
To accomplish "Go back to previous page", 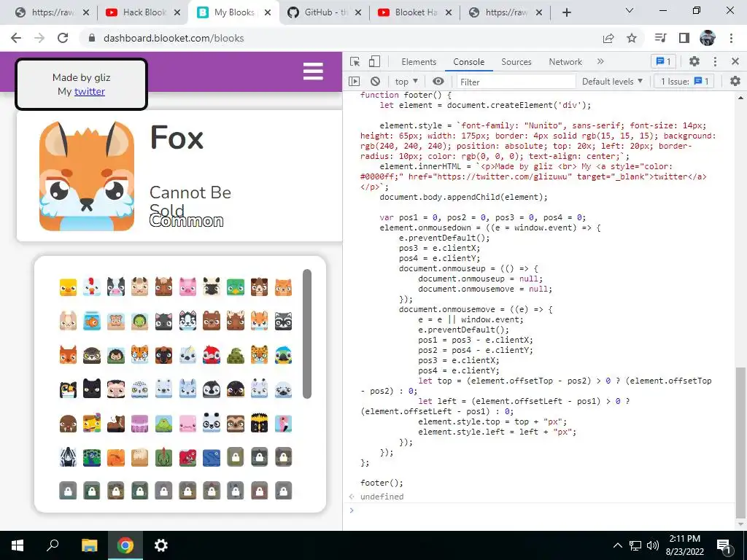I will (16, 38).
